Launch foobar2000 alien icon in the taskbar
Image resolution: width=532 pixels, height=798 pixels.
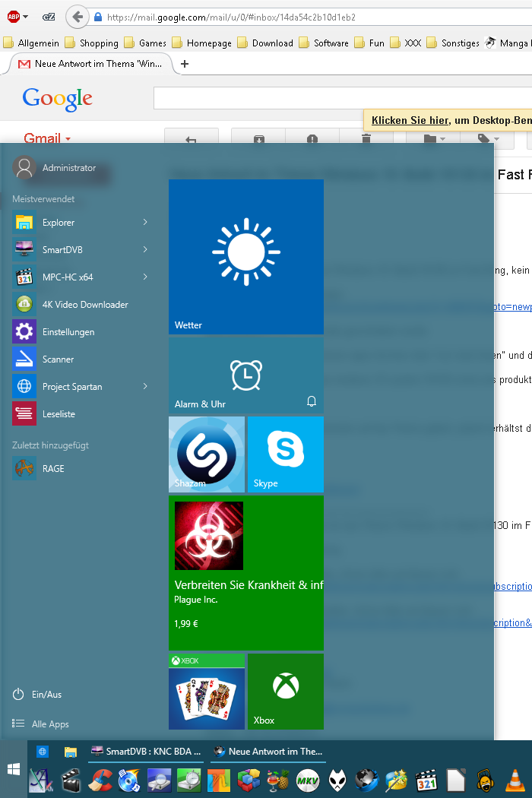tap(337, 781)
